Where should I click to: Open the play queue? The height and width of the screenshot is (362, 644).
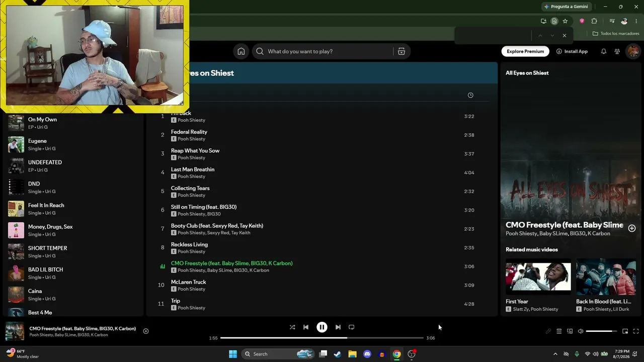coord(559,331)
